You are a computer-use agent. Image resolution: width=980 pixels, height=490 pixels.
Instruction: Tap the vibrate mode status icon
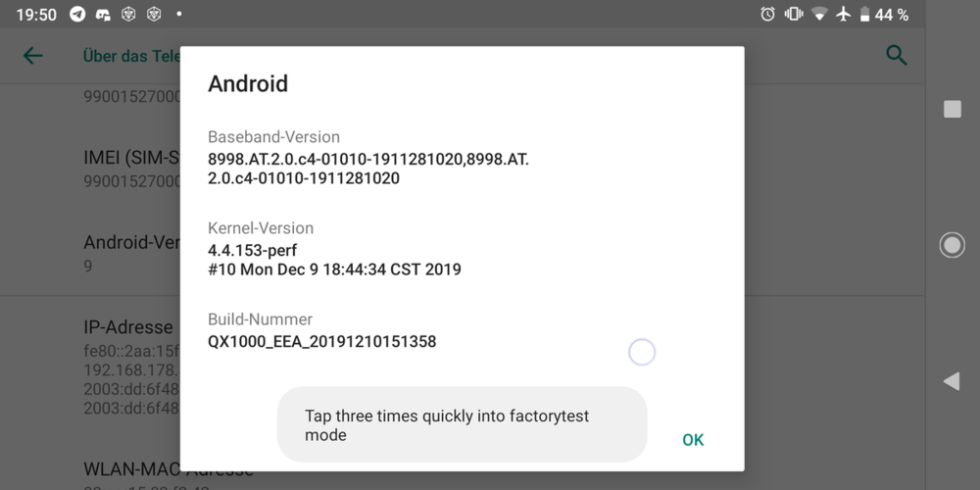pyautogui.click(x=794, y=15)
